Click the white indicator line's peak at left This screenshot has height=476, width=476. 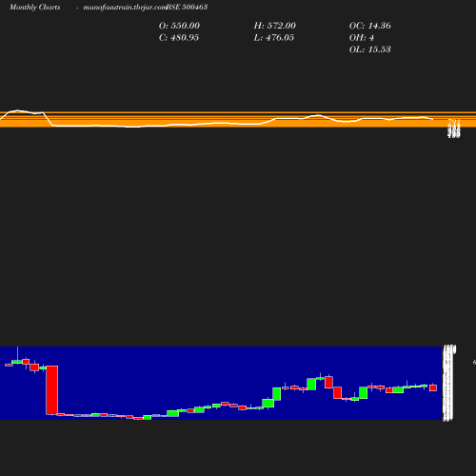(x=17, y=110)
